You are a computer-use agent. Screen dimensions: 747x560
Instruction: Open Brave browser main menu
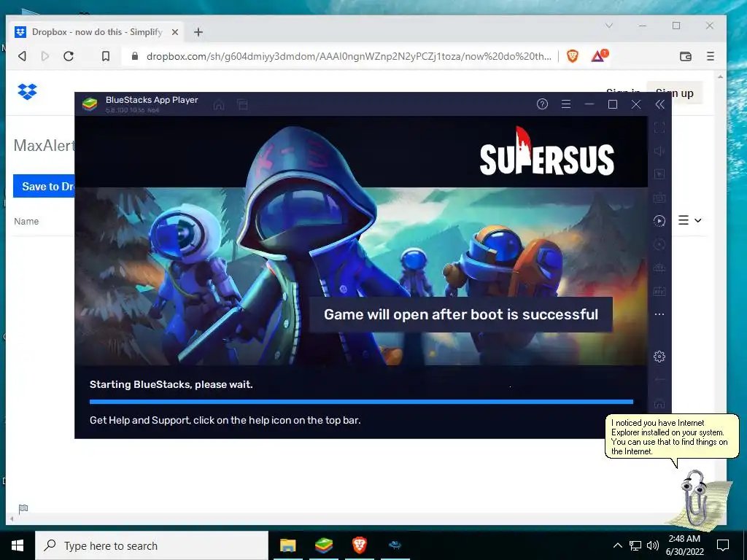711,56
